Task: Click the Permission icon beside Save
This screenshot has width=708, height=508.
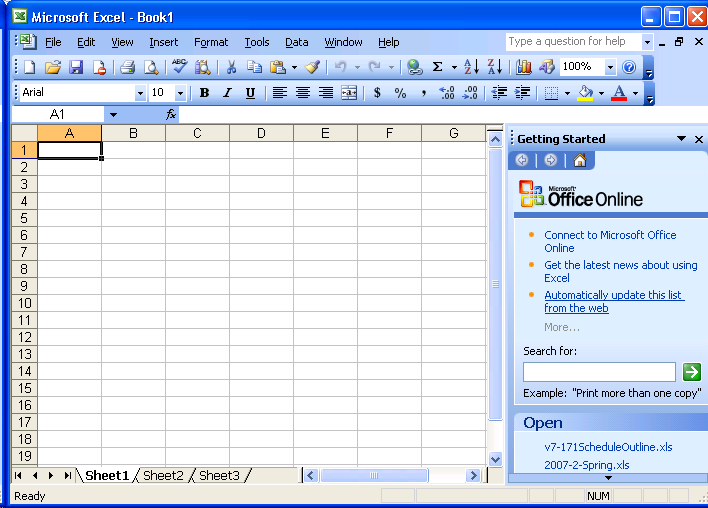Action: (x=99, y=67)
